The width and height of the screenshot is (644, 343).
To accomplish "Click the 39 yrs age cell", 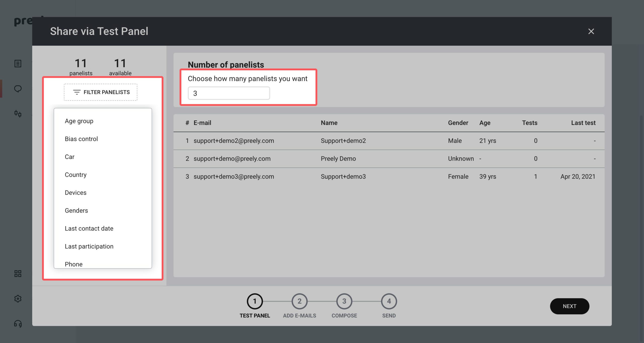I will pos(488,177).
